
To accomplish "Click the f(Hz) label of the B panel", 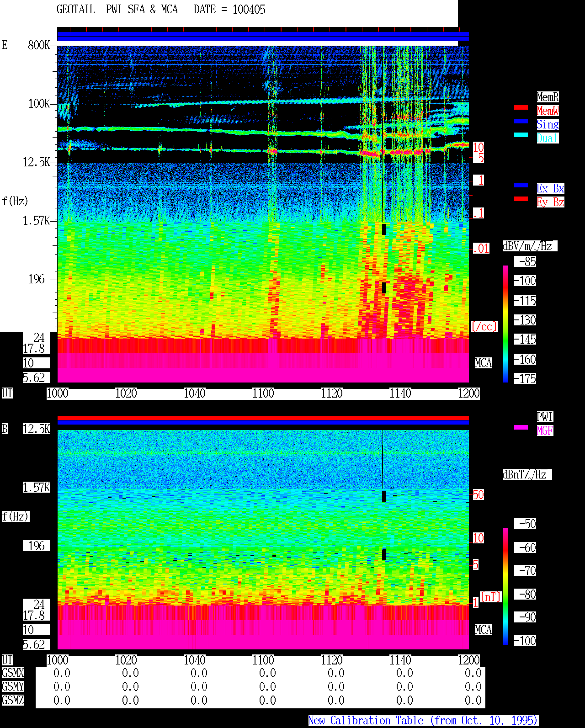I will (x=16, y=516).
